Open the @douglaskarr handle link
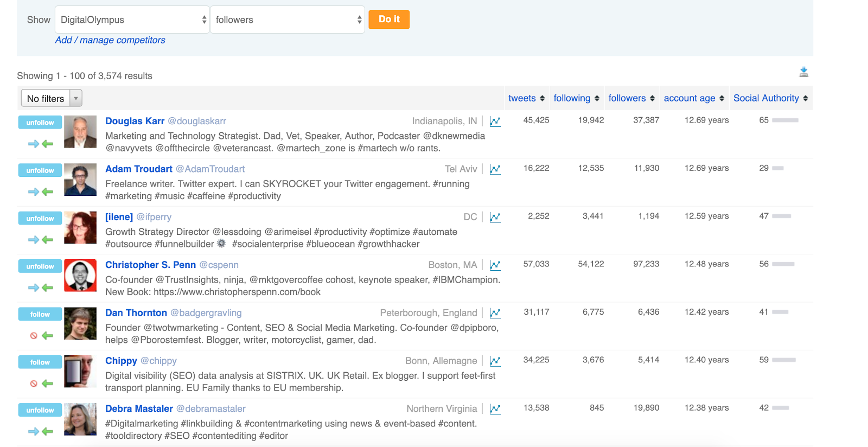 [197, 121]
